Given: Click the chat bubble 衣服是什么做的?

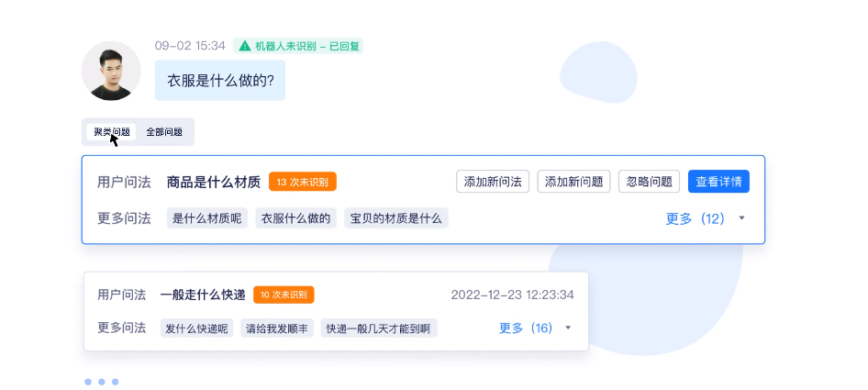Looking at the screenshot, I should (x=220, y=81).
